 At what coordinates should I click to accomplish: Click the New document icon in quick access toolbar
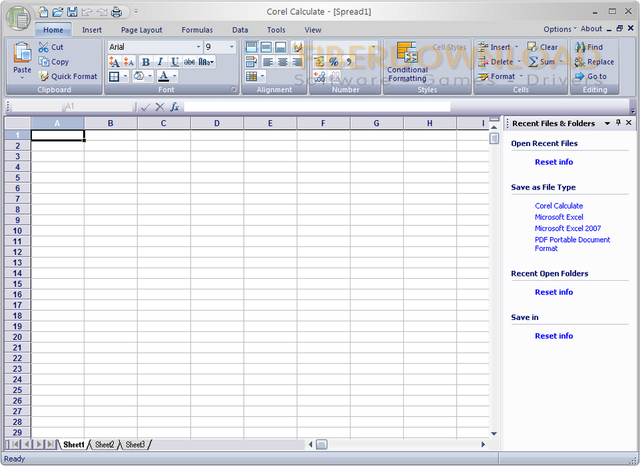click(x=43, y=12)
